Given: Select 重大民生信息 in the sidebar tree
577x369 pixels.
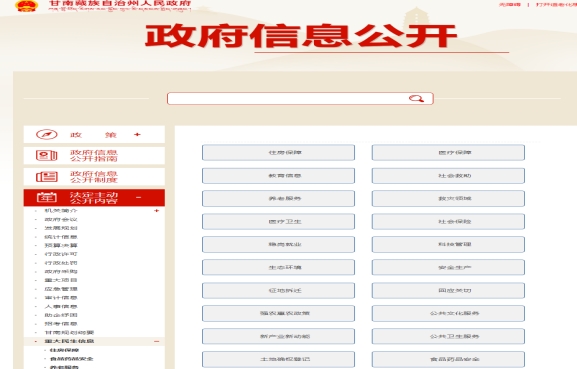Looking at the screenshot, I should 69,341.
